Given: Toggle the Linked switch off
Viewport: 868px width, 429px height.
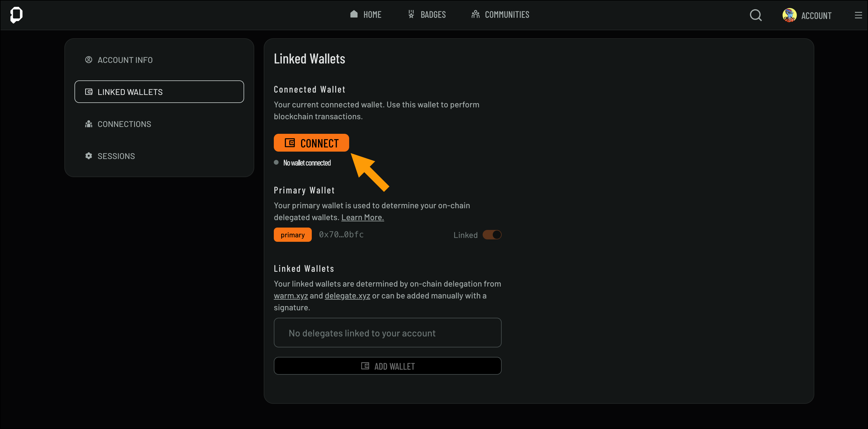Looking at the screenshot, I should [x=492, y=235].
